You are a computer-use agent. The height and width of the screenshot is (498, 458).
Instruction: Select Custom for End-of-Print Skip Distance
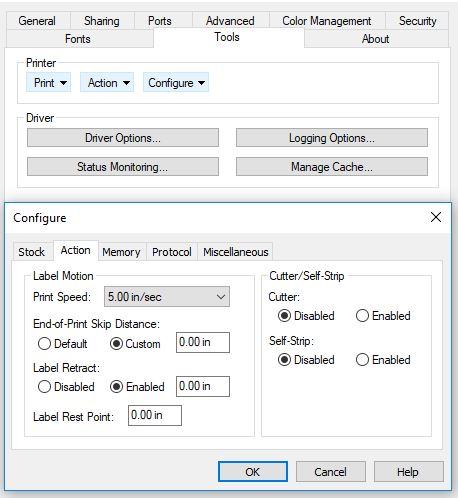click(x=135, y=344)
